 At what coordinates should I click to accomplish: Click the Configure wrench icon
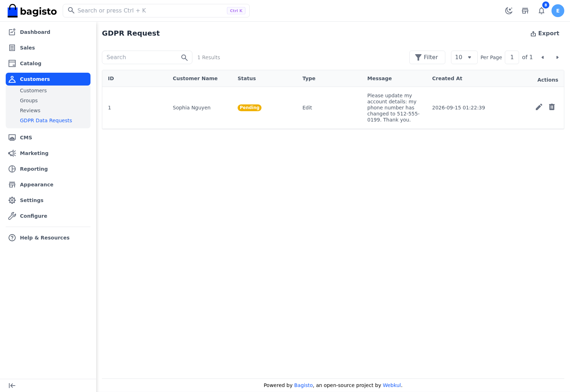pyautogui.click(x=12, y=216)
